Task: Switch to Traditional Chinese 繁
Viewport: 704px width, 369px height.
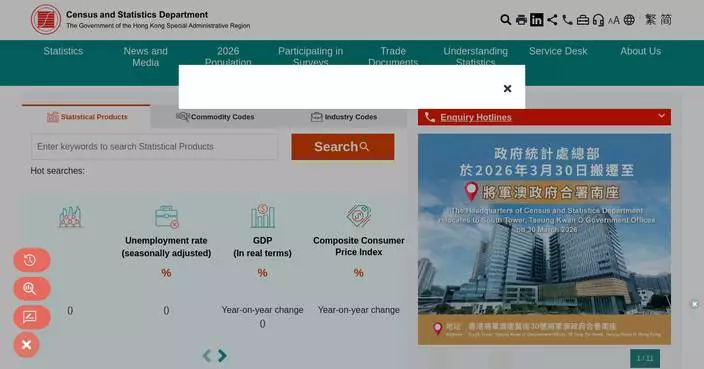Action: pos(651,20)
